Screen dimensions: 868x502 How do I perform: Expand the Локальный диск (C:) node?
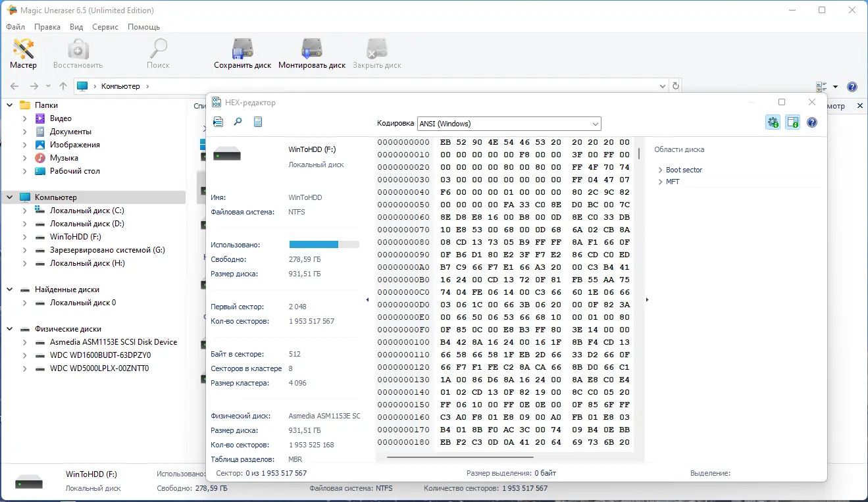click(25, 211)
